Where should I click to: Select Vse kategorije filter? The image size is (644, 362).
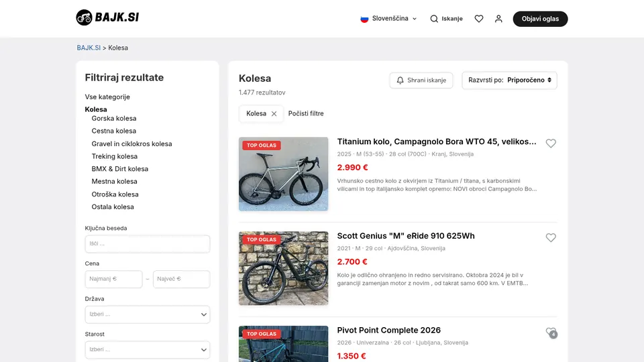107,97
